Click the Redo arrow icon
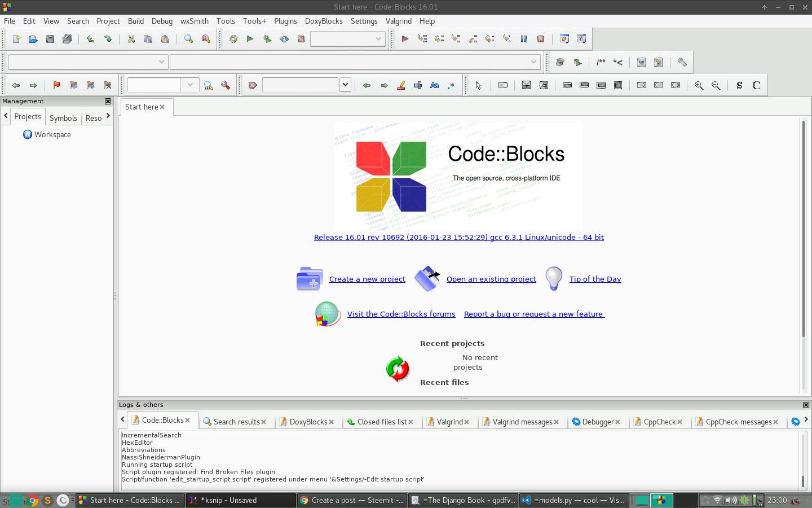Image resolution: width=812 pixels, height=508 pixels. click(108, 39)
